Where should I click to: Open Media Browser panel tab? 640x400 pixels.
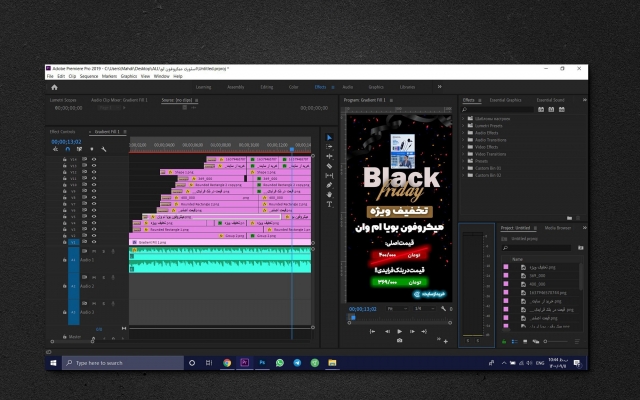558,228
